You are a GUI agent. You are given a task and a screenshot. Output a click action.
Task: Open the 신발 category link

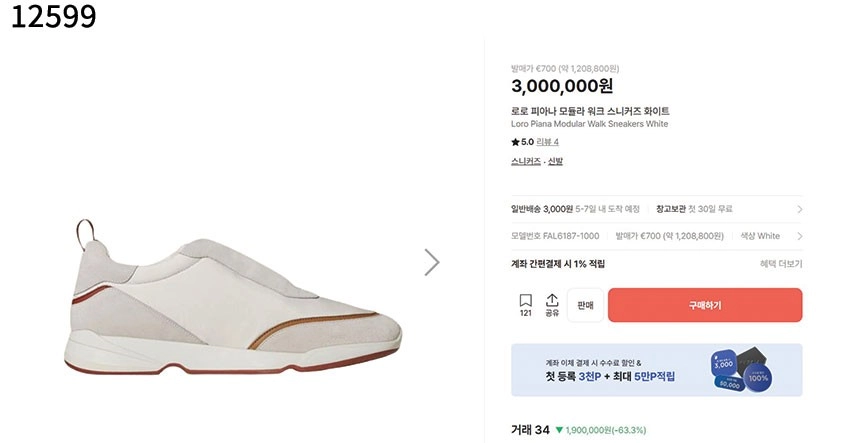[555, 161]
